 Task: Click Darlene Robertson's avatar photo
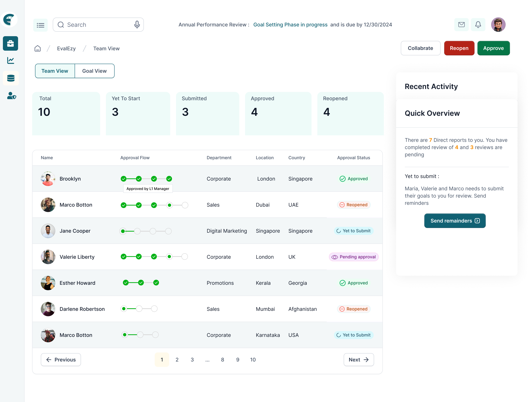48,309
